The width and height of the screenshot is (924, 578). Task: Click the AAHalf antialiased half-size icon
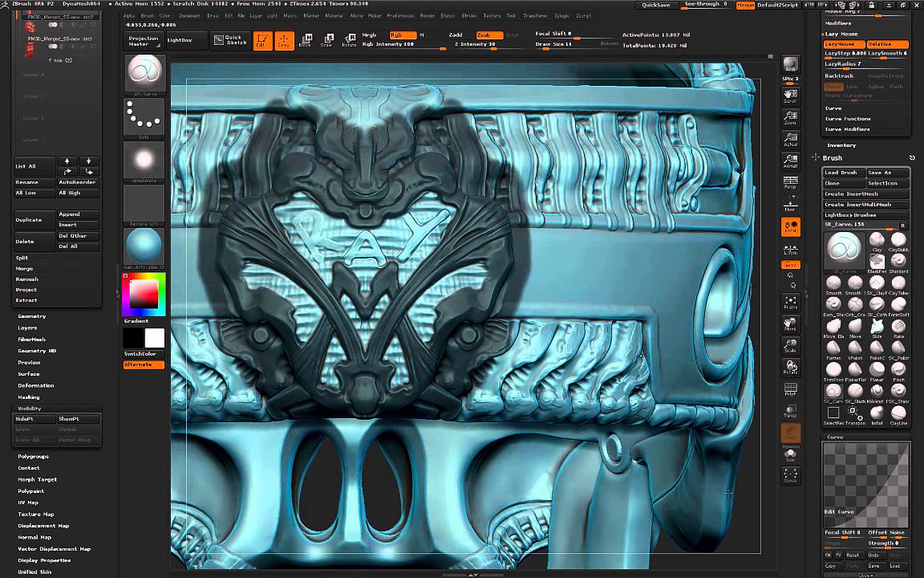pyautogui.click(x=790, y=161)
